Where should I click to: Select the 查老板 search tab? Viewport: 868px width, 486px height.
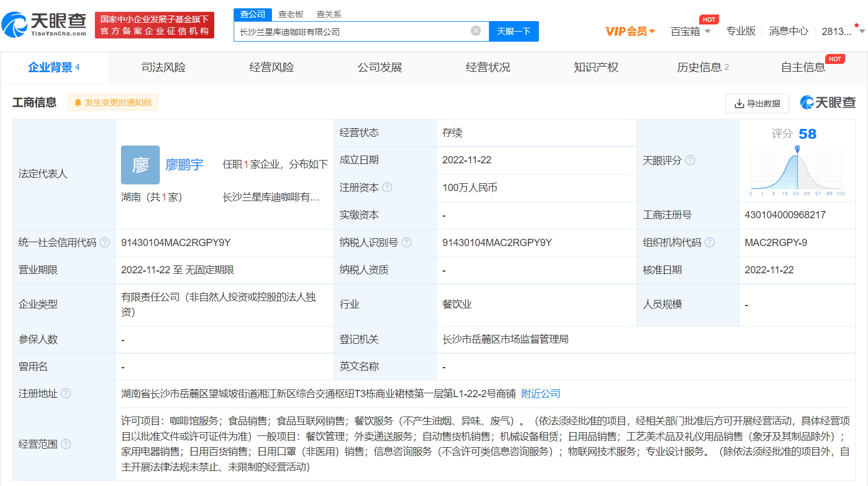point(291,14)
